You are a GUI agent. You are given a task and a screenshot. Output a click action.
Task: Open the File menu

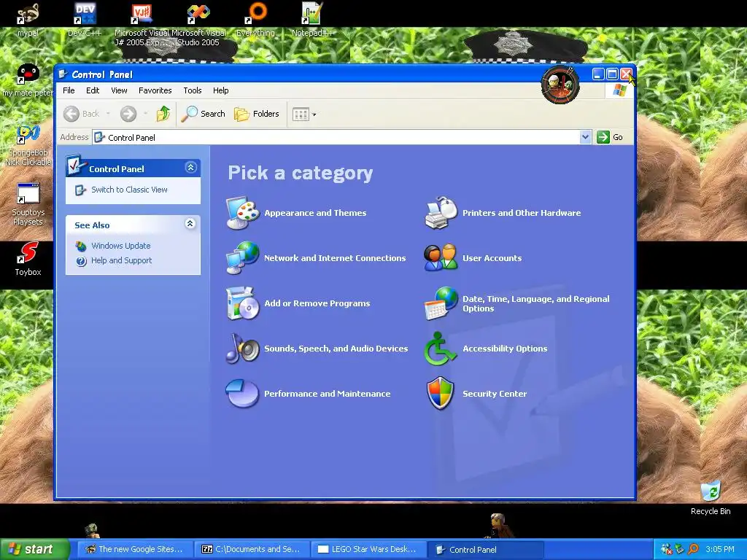tap(69, 90)
